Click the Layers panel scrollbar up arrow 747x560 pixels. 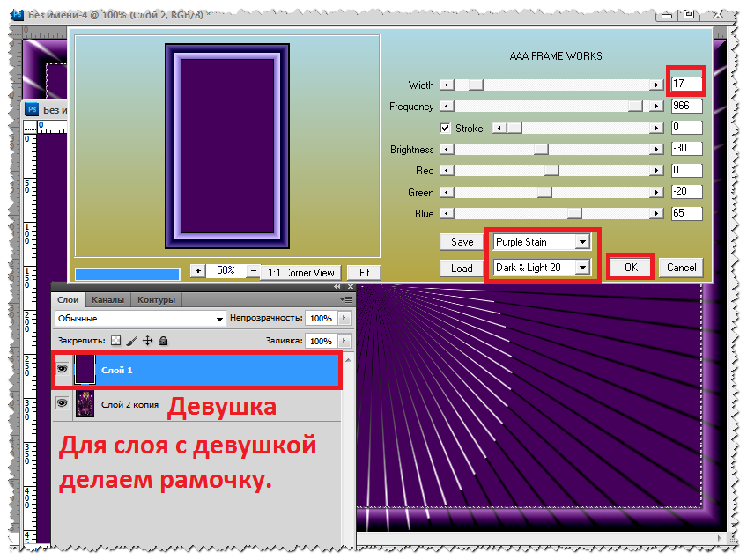tap(348, 360)
